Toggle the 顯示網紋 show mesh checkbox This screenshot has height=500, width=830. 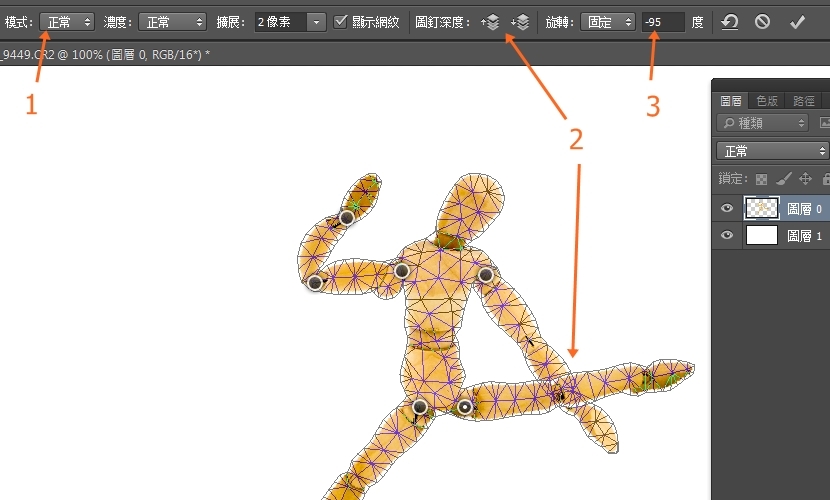[341, 21]
